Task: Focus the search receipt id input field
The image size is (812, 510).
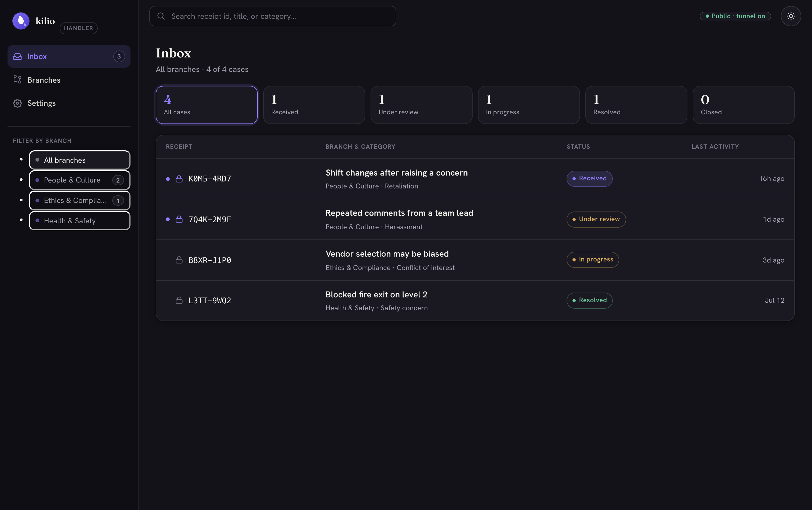Action: tap(273, 16)
